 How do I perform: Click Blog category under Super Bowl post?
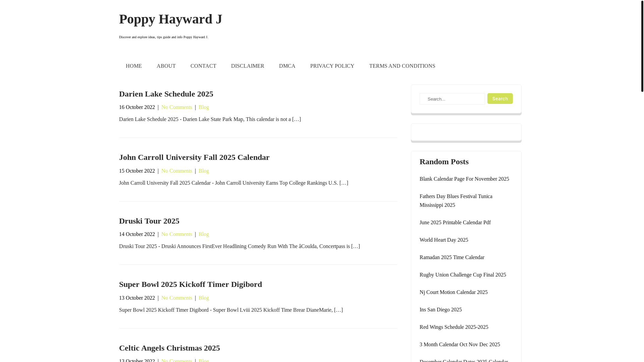(204, 298)
